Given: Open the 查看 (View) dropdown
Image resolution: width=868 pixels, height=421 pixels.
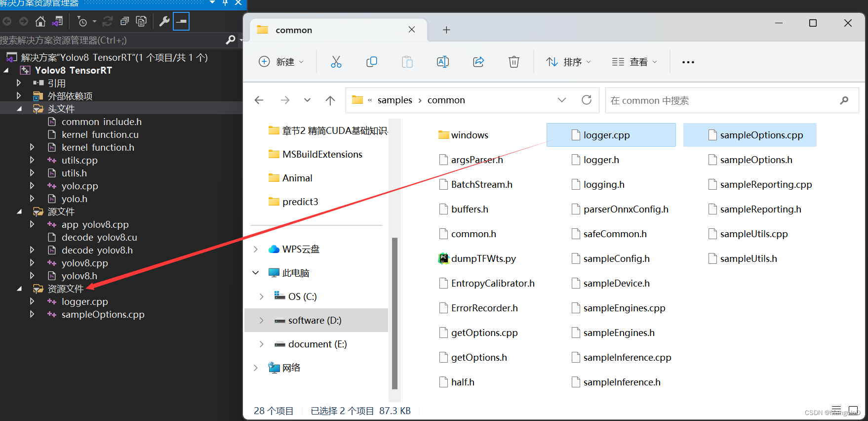Looking at the screenshot, I should [634, 62].
